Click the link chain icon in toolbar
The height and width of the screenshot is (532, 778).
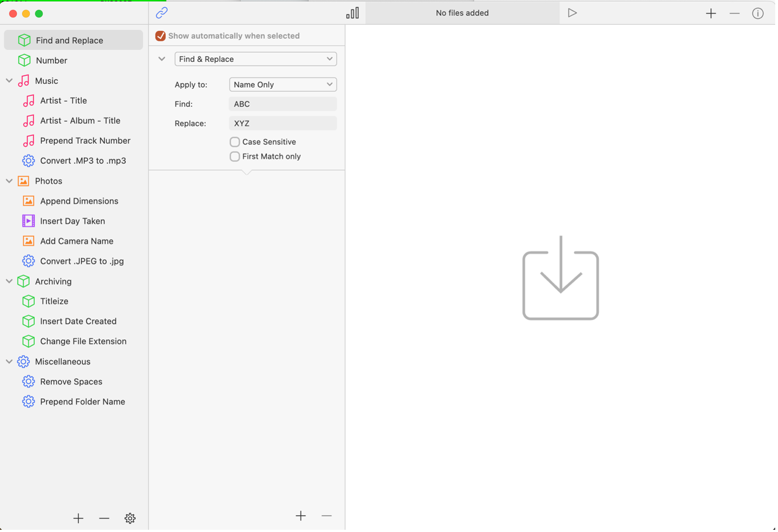tap(162, 13)
